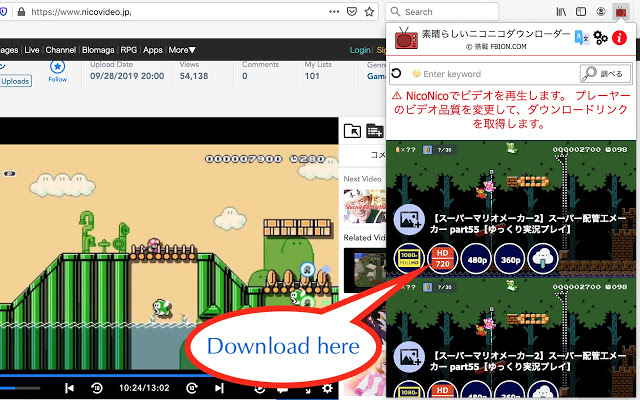Image resolution: width=640 pixels, height=400 pixels.
Task: Click the 54,138 views count
Action: 194,76
